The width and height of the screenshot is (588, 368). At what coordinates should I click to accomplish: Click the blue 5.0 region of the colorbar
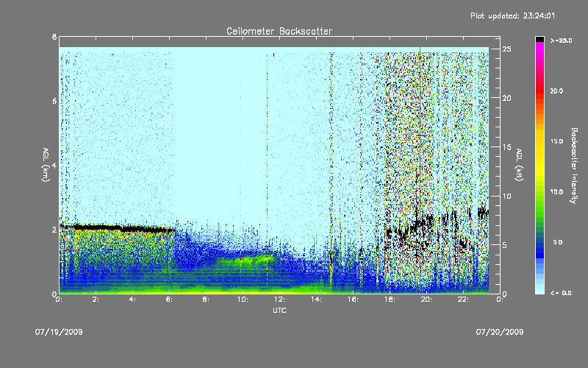[x=539, y=244]
